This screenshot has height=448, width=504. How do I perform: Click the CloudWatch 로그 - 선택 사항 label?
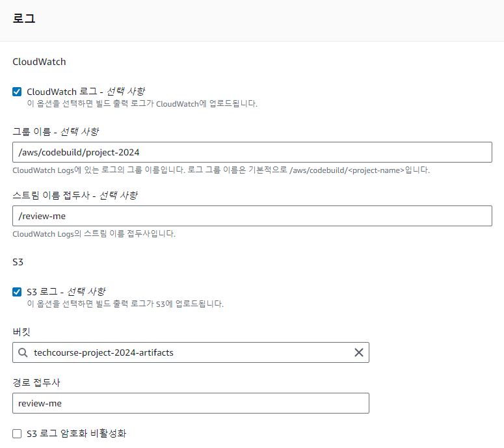(x=86, y=92)
